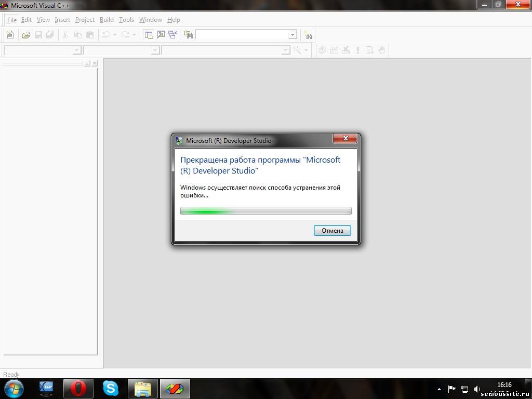The height and width of the screenshot is (399, 532).
Task: Click the Visual C++ taskbar button
Action: click(175, 389)
